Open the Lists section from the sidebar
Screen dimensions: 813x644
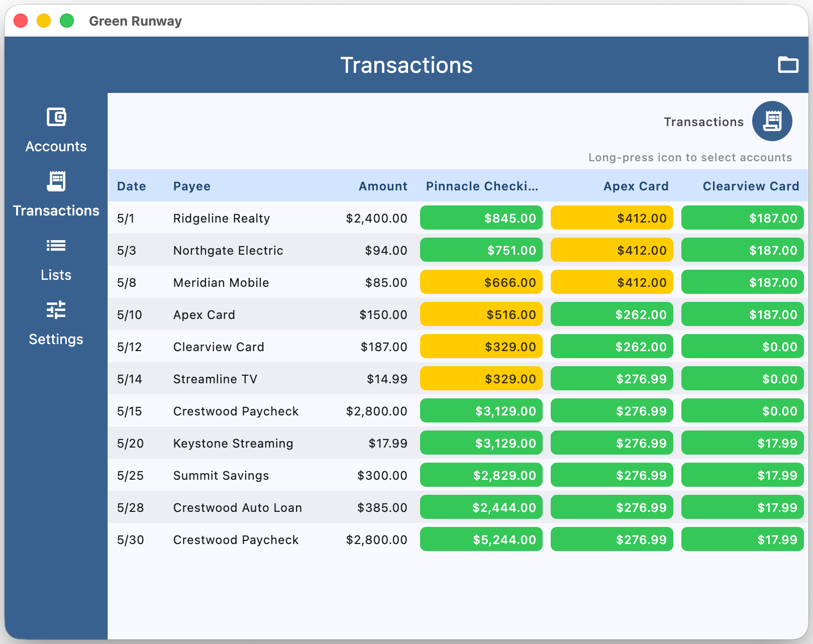pyautogui.click(x=56, y=275)
